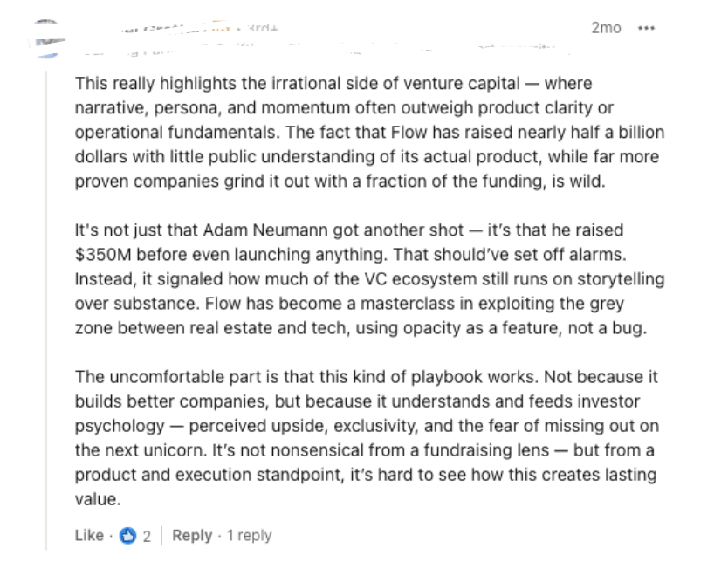The height and width of the screenshot is (562, 728).
Task: View the 2 reactions count
Action: tap(147, 537)
